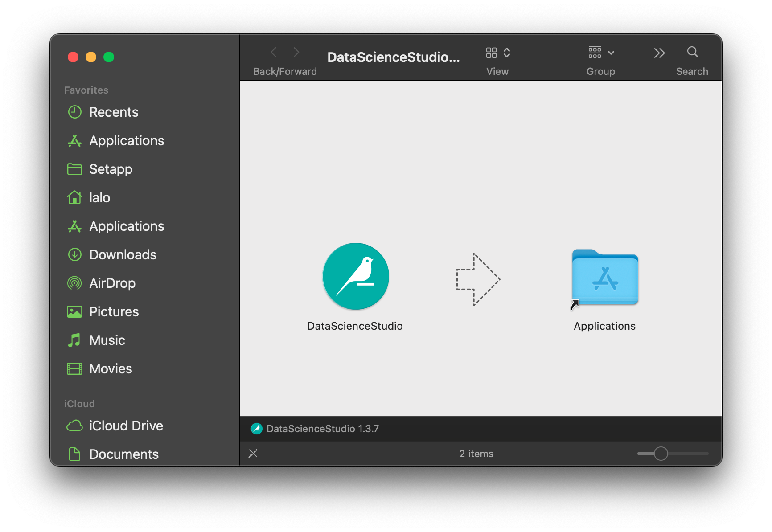Open AirDrop in the sidebar

112,283
